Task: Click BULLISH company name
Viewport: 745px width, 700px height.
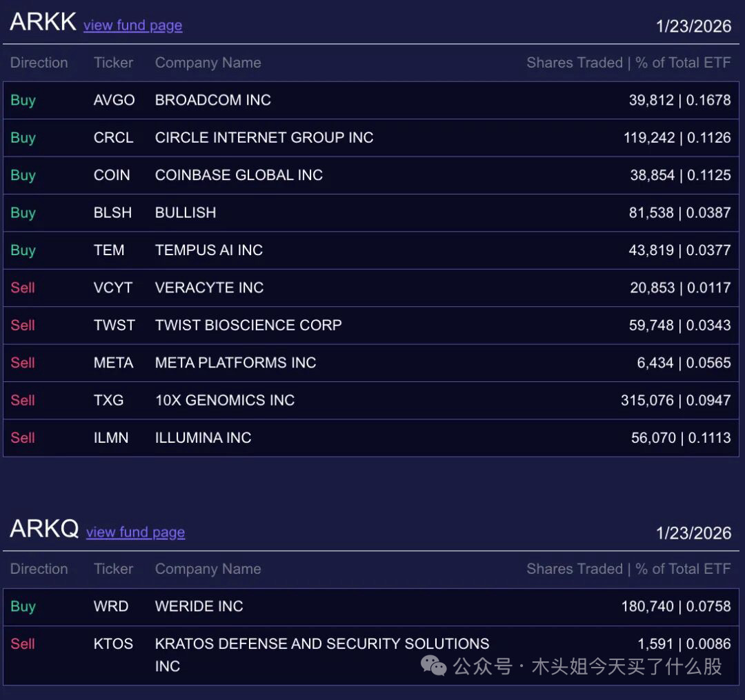Action: coord(186,212)
